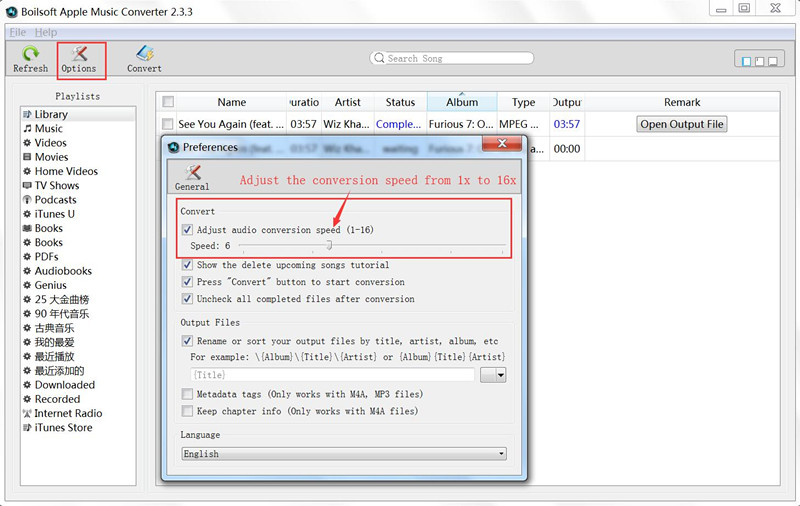Select the middle layout view icon

(x=760, y=61)
